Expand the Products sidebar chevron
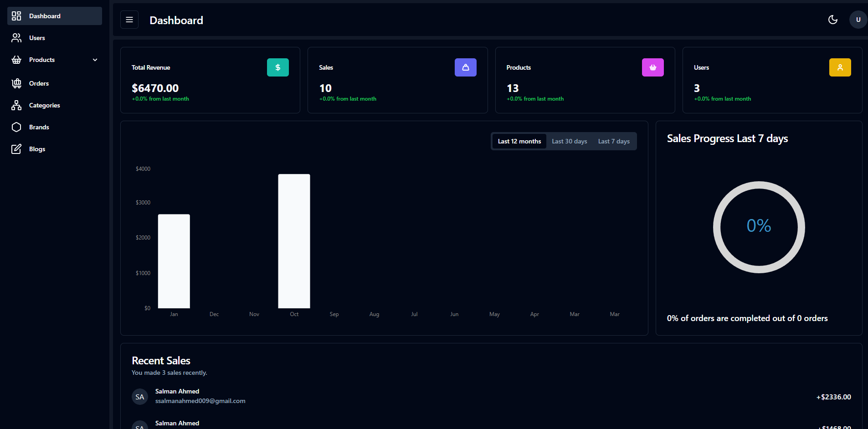Viewport: 868px width, 429px height. [95, 60]
